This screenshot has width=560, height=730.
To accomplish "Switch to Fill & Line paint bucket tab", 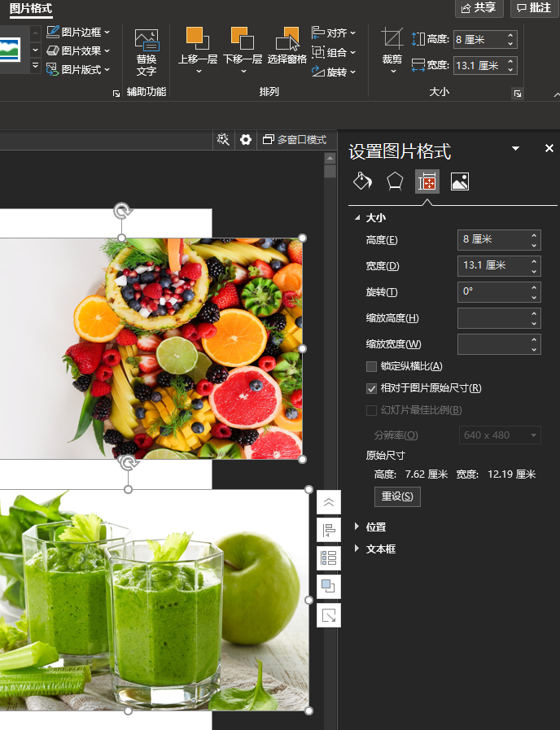I will tap(363, 181).
